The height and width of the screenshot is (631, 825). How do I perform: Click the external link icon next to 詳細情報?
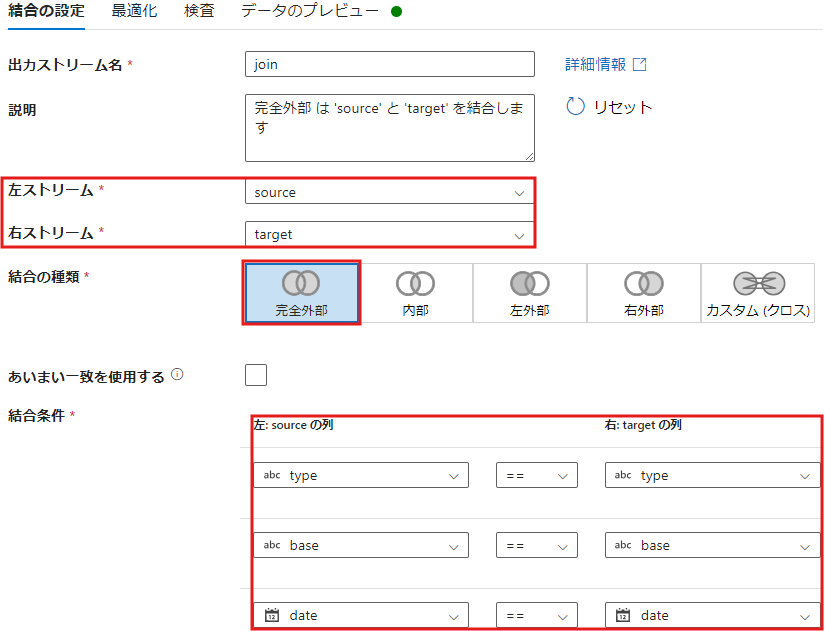[640, 64]
